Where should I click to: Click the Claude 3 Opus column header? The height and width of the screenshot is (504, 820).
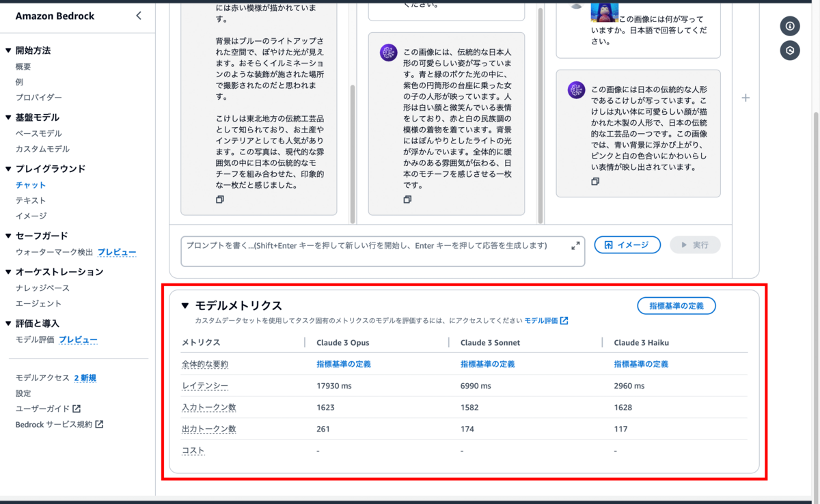coord(343,342)
